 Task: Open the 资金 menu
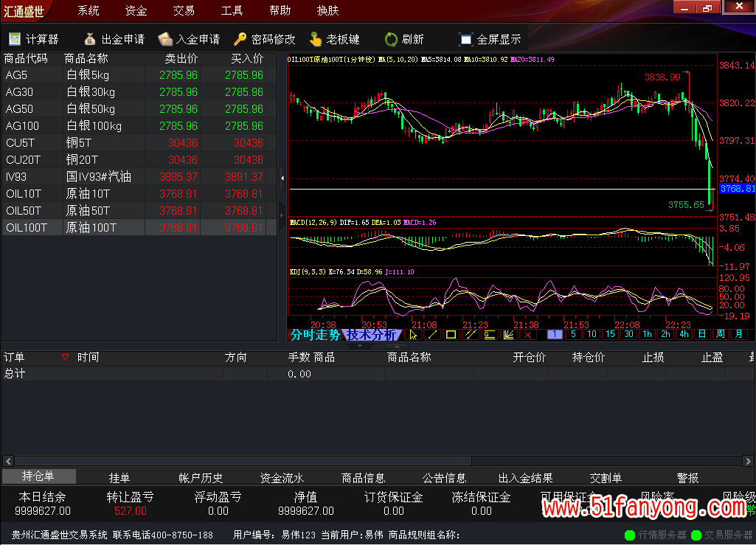(x=136, y=10)
